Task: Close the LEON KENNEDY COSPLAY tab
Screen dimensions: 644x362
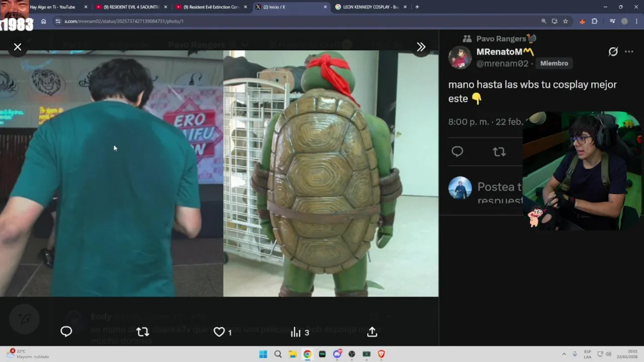Action: tap(405, 7)
